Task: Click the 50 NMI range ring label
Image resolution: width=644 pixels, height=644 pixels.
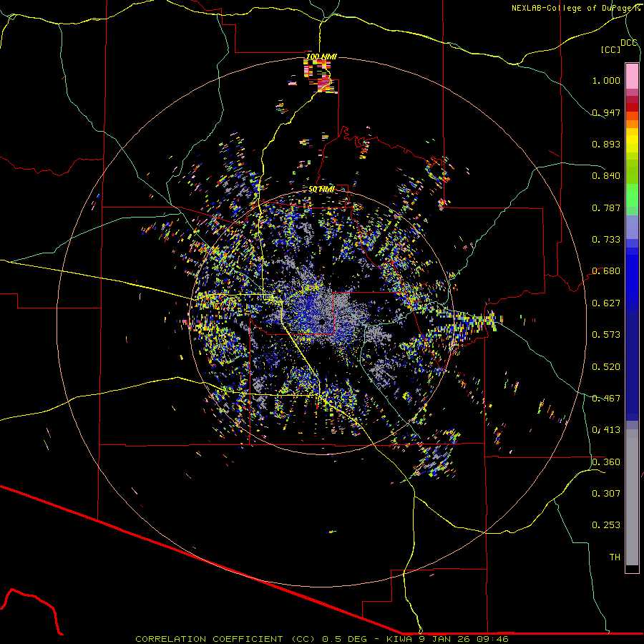Action: click(x=321, y=190)
